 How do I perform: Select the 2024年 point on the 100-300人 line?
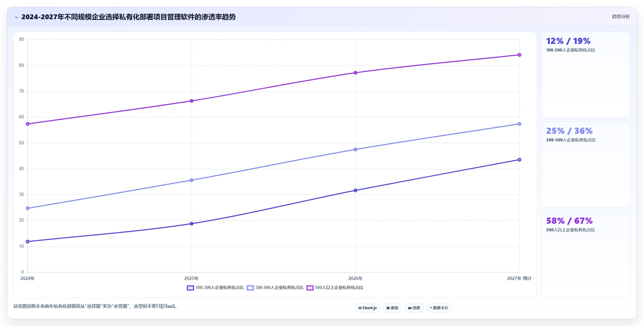tap(28, 242)
